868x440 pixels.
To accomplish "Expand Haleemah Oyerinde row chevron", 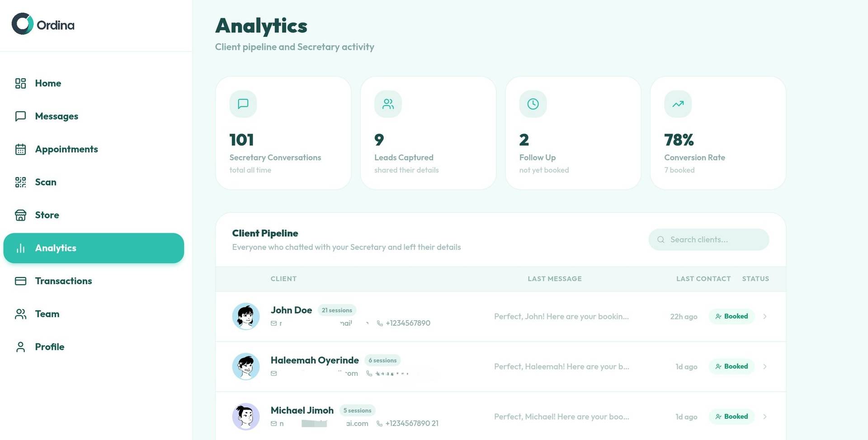I will [765, 366].
